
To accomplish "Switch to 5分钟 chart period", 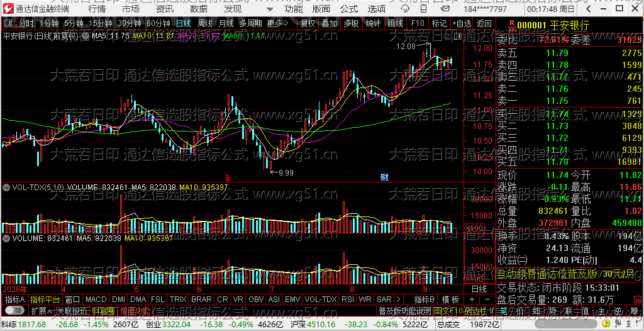I will point(74,24).
